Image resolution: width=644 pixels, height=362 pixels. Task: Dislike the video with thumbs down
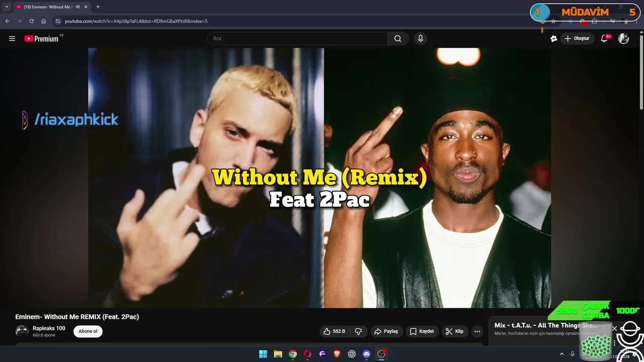click(358, 331)
